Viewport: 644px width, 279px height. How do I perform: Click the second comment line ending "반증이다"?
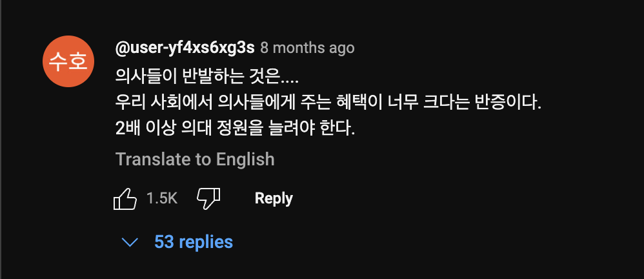328,102
